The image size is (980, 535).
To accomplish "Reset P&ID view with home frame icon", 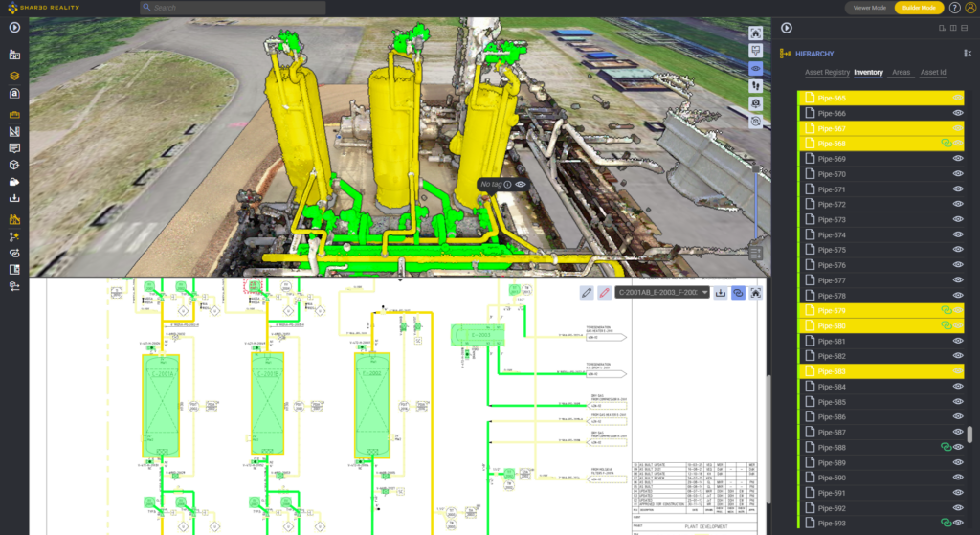I will pyautogui.click(x=756, y=293).
